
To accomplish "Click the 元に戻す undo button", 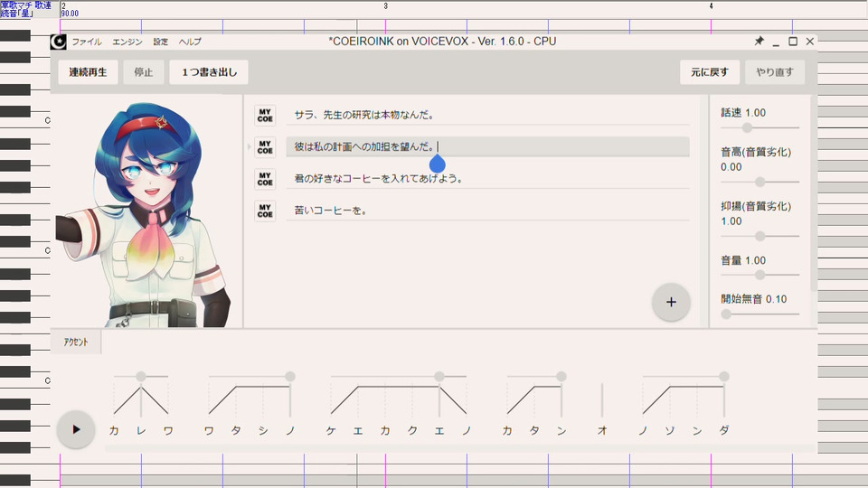I will [710, 72].
